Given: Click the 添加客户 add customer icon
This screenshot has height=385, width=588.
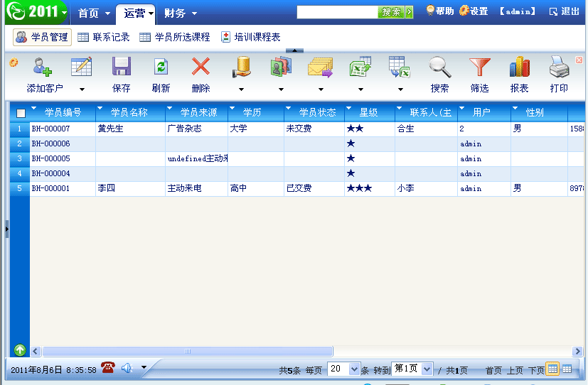Looking at the screenshot, I should tap(43, 67).
